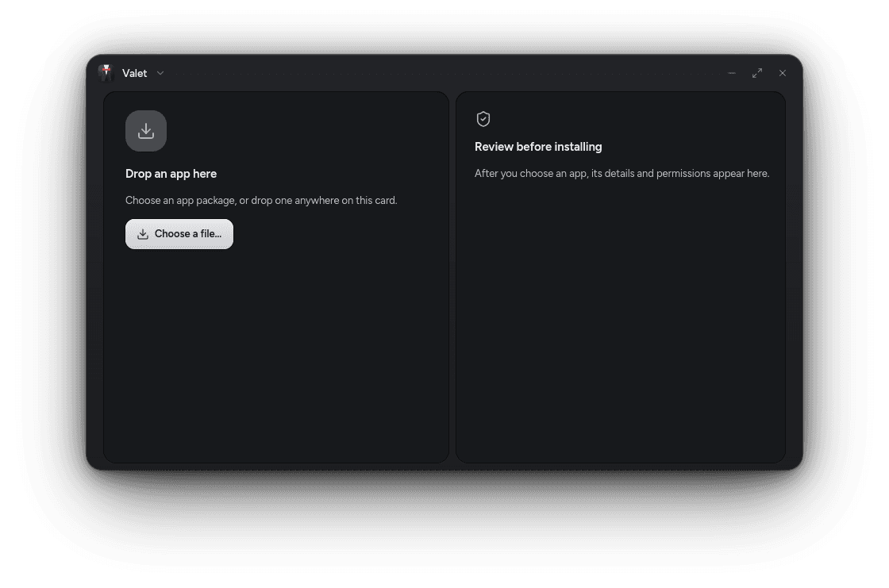Click the Choose a file... button

click(x=179, y=233)
